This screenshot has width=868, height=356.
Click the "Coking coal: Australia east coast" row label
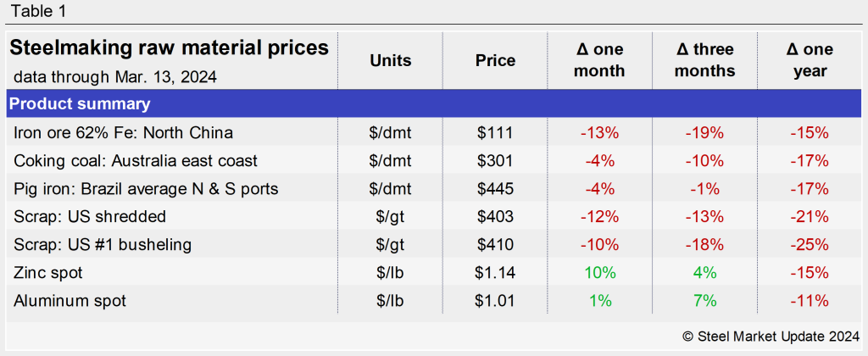click(136, 160)
